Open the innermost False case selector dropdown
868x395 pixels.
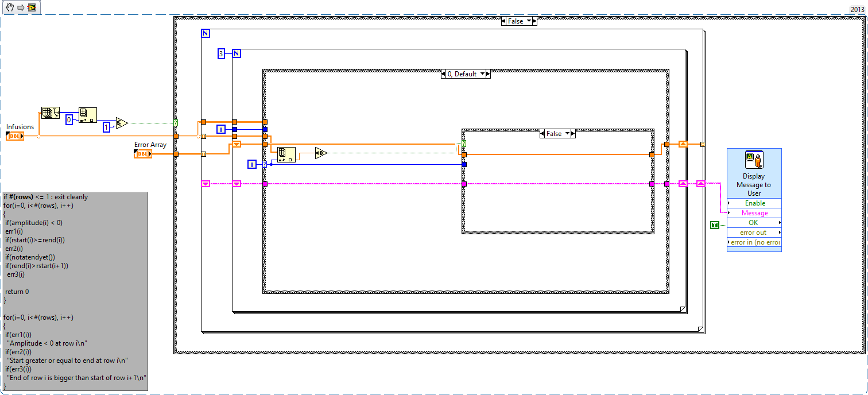coord(566,133)
